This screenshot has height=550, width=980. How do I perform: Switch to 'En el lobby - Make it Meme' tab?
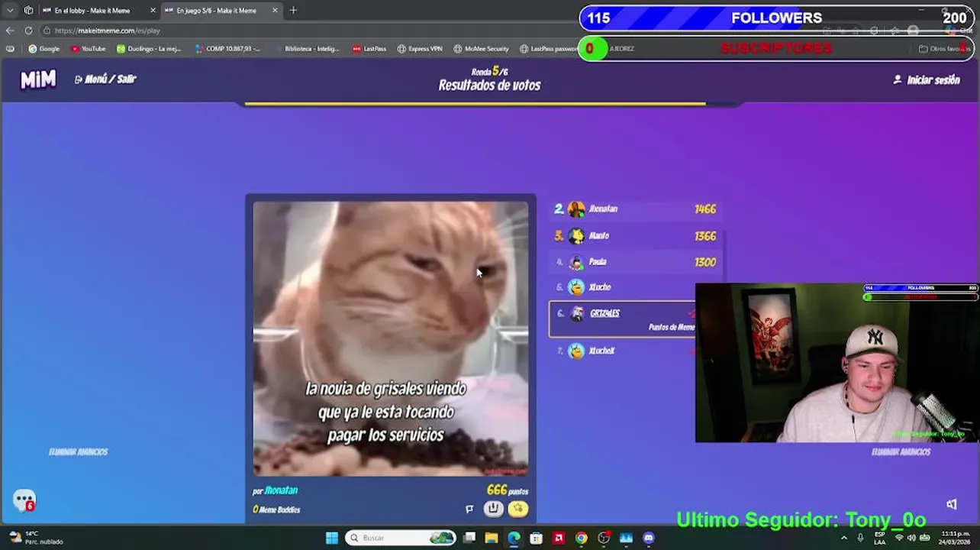tap(98, 11)
